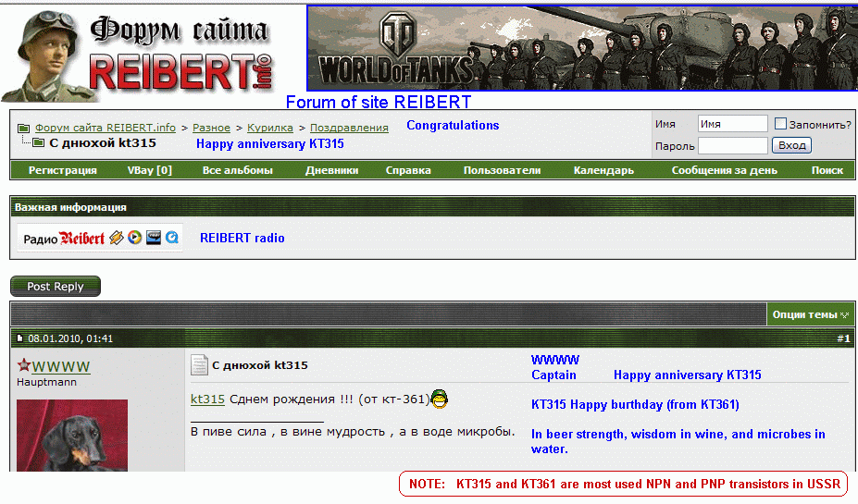
Task: Open VBay [0] in the navbar
Action: 149,170
